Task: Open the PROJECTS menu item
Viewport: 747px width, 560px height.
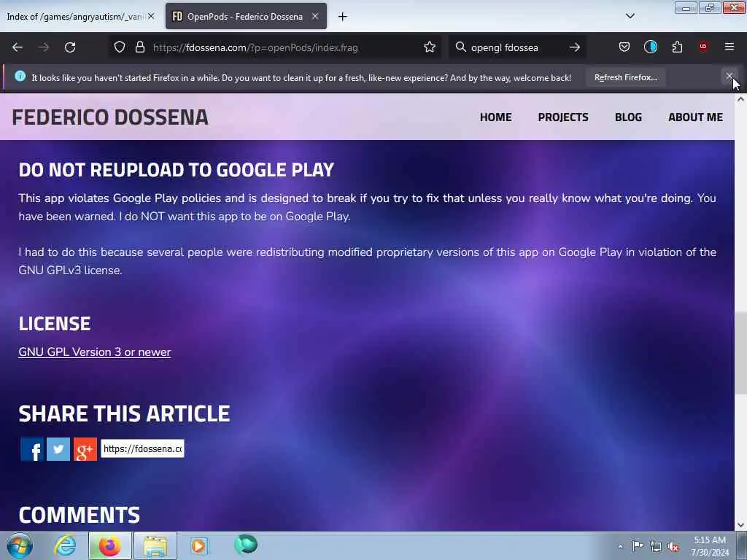Action: click(563, 117)
